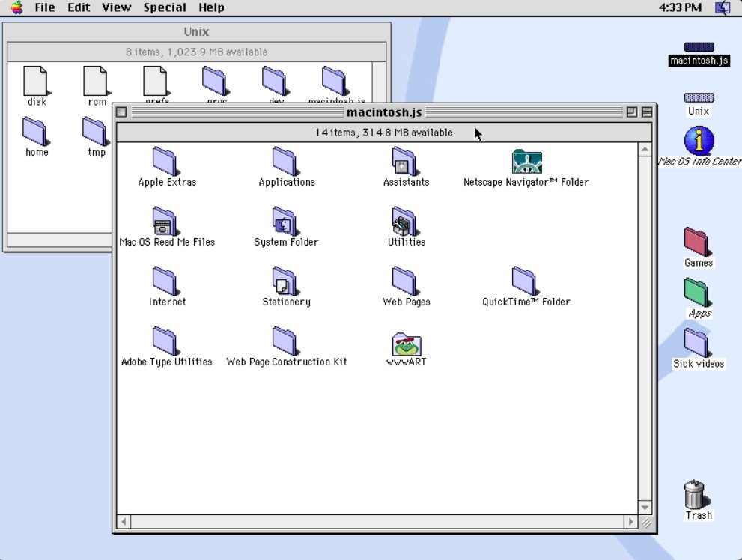Screen dimensions: 742x560
Task: Select the Stationery folder icon
Action: click(285, 281)
